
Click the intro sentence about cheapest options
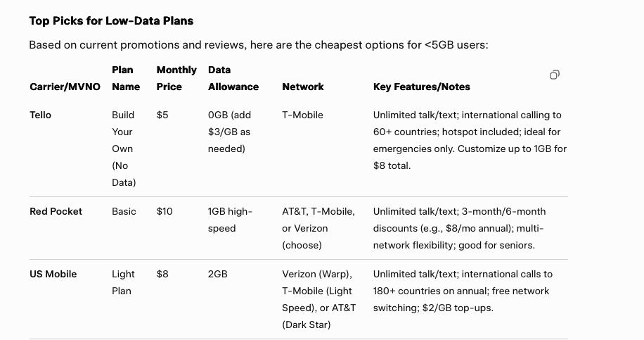[x=258, y=45]
